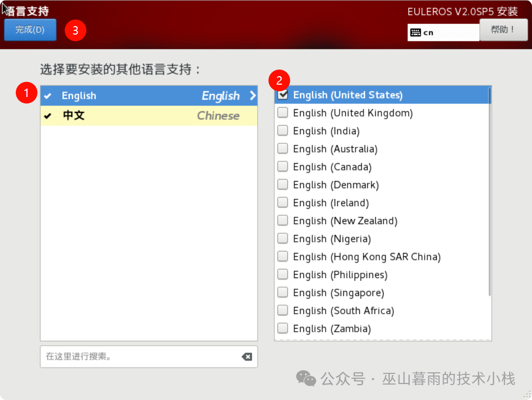Viewport: 532px width, 400px height.
Task: Check the English (Australia) option
Action: [283, 149]
